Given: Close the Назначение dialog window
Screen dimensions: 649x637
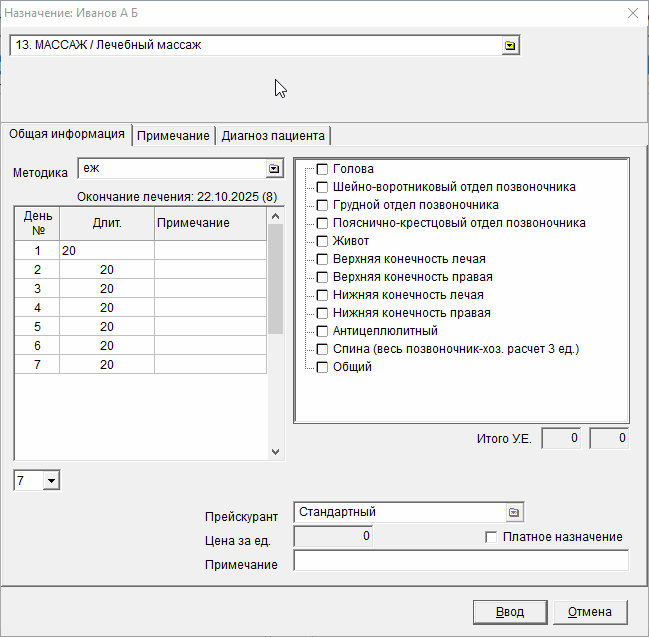Looking at the screenshot, I should point(631,14).
